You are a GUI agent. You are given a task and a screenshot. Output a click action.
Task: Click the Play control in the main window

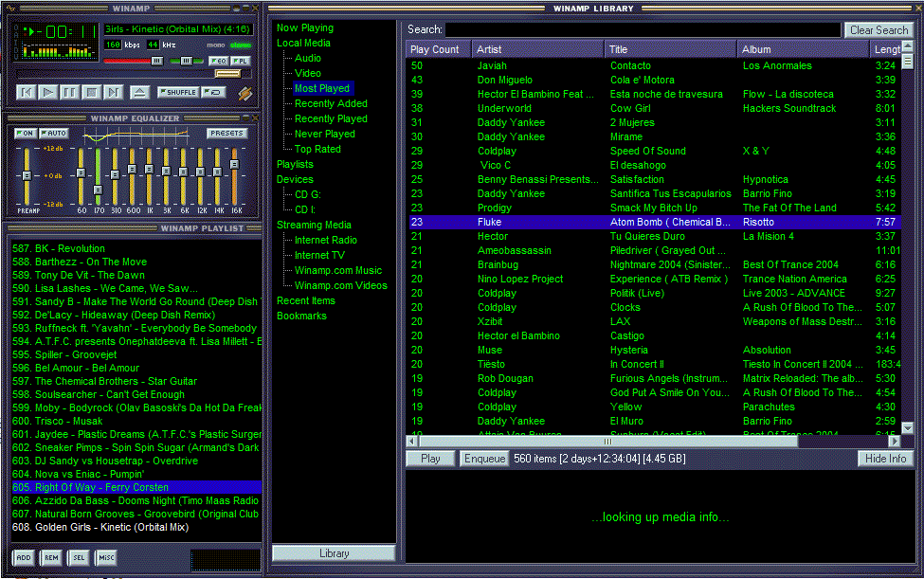pyautogui.click(x=46, y=92)
